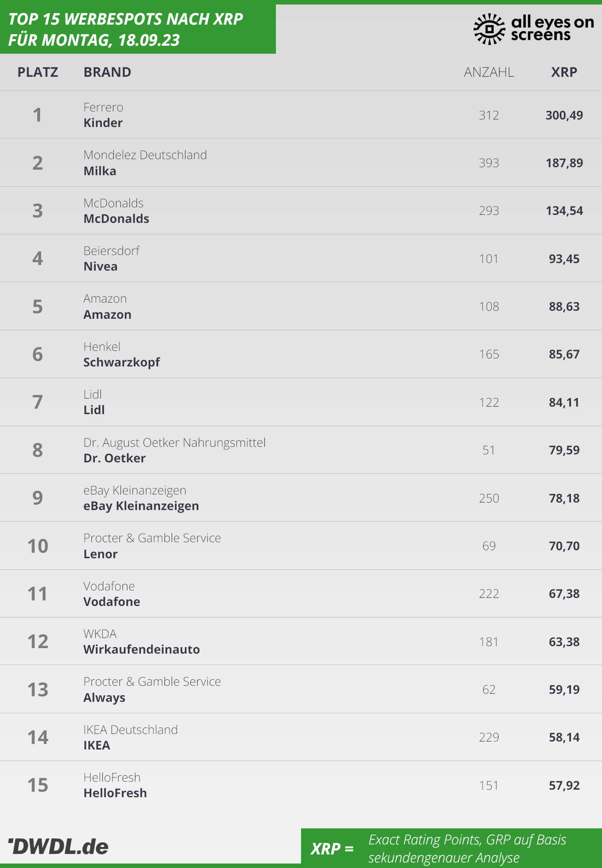Viewport: 602px width, 868px height.
Task: Select the Kinder brand row
Action: (x=301, y=115)
